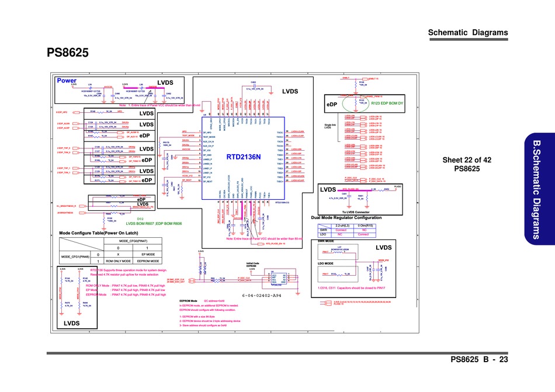555x392 pixels.
Task: Click the '2.2-uH(L3)' column header
Action: (x=342, y=226)
